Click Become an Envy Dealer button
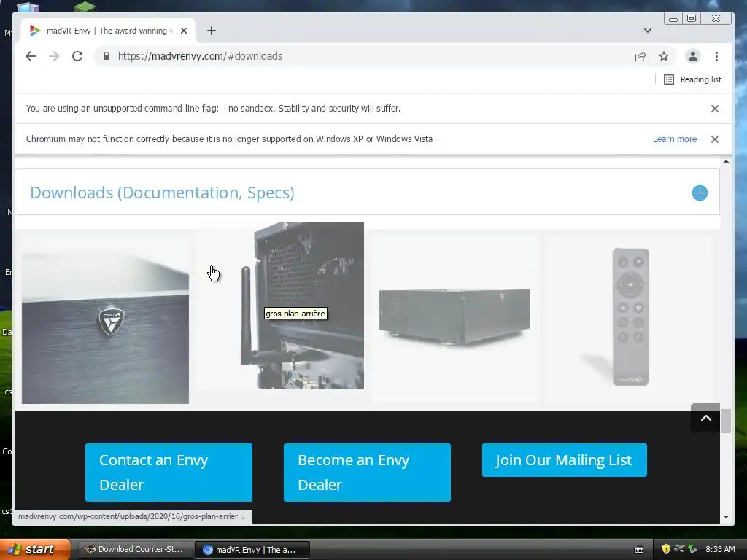Viewport: 747px width, 560px height. 367,472
